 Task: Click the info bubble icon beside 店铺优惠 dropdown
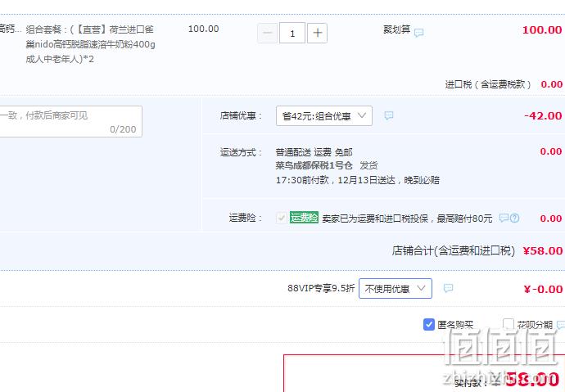point(389,115)
